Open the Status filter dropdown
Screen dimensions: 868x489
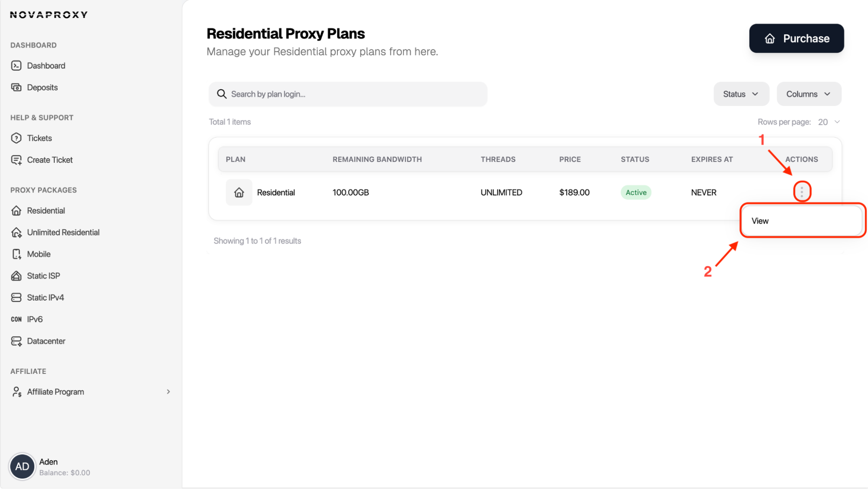tap(740, 94)
